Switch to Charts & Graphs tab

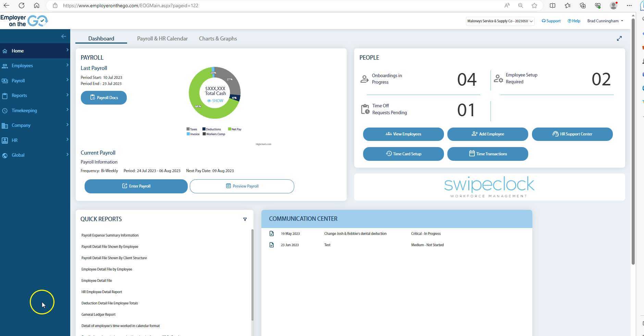(x=218, y=39)
